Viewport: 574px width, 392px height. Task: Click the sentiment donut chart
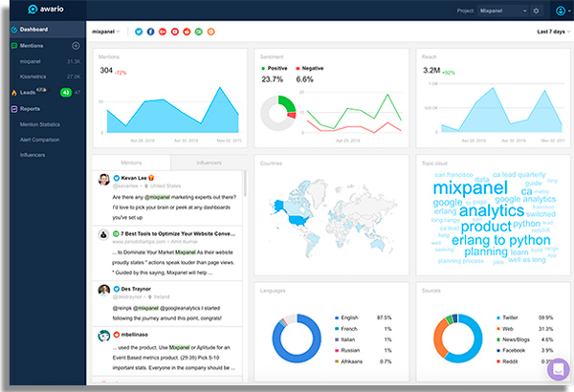[x=277, y=113]
